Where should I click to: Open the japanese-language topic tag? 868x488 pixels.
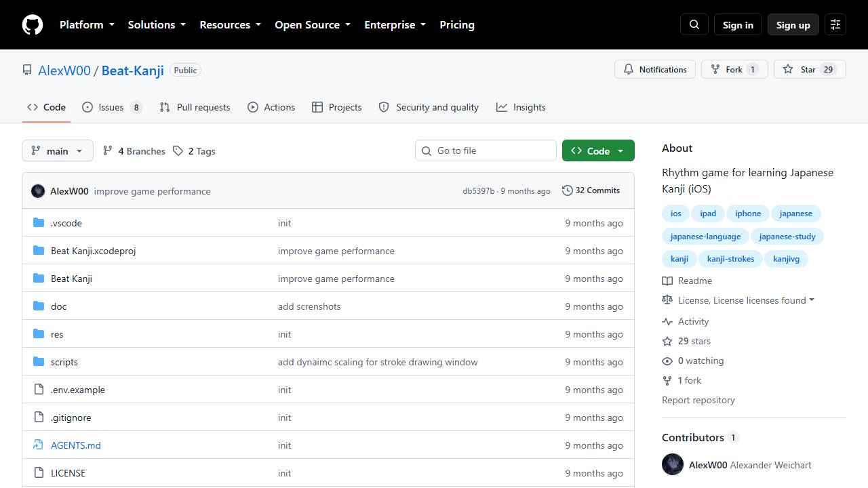[x=705, y=237]
